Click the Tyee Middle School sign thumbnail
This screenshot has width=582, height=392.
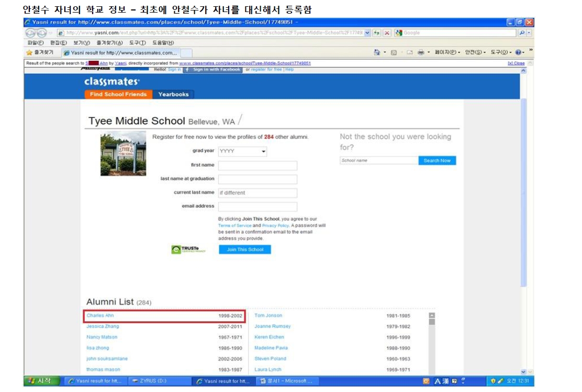123,153
